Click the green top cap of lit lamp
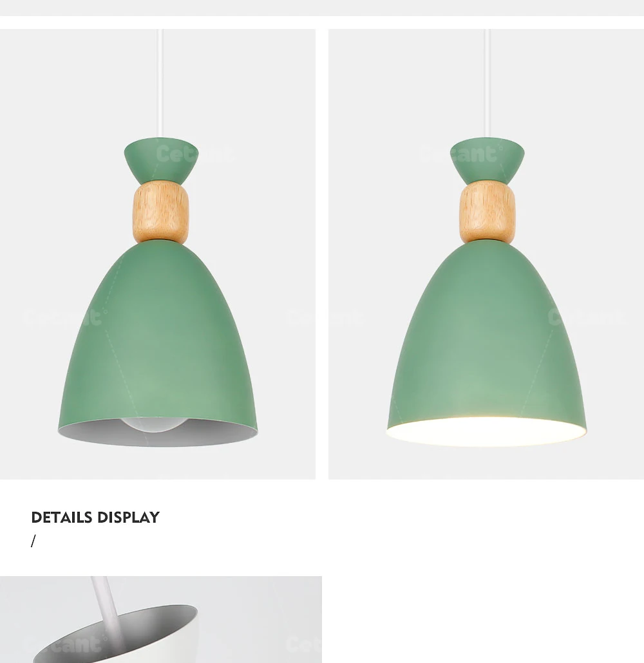This screenshot has height=663, width=644. pos(488,161)
